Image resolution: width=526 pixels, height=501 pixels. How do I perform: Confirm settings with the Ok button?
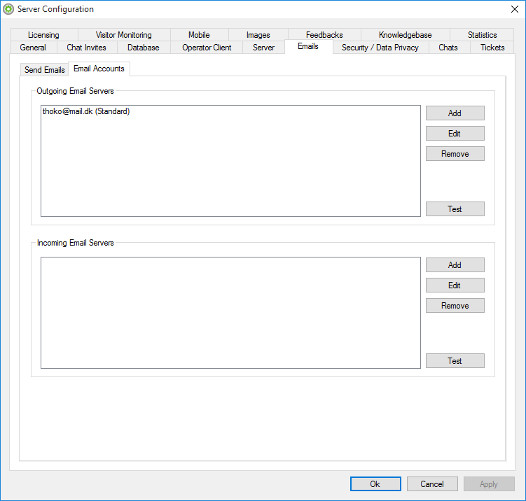pos(375,484)
